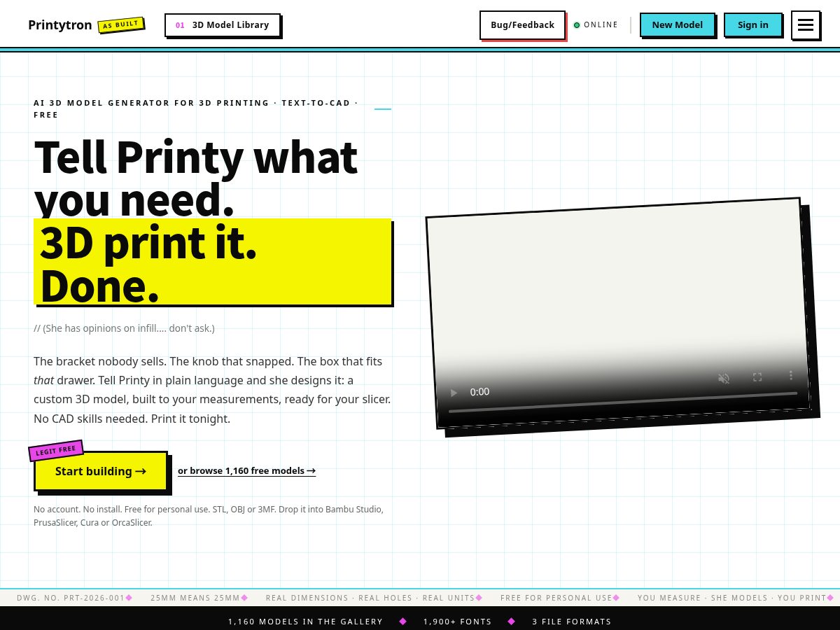The image size is (840, 630).
Task: Open video more options menu
Action: [x=791, y=375]
